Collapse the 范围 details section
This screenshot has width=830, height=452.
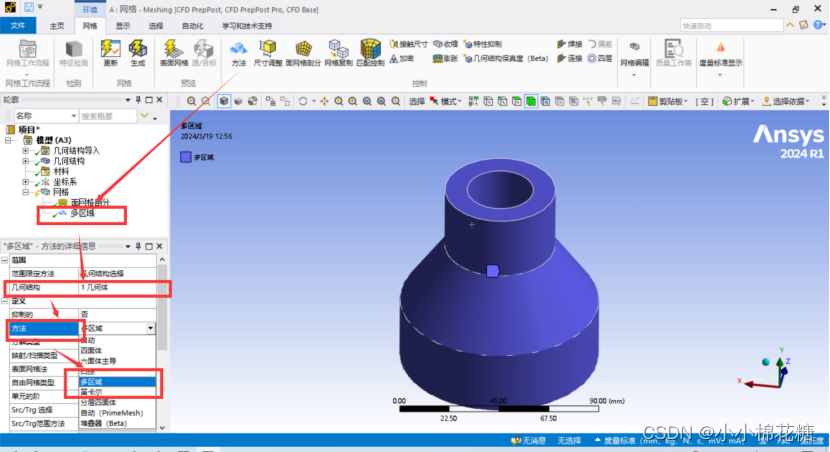tap(5, 260)
